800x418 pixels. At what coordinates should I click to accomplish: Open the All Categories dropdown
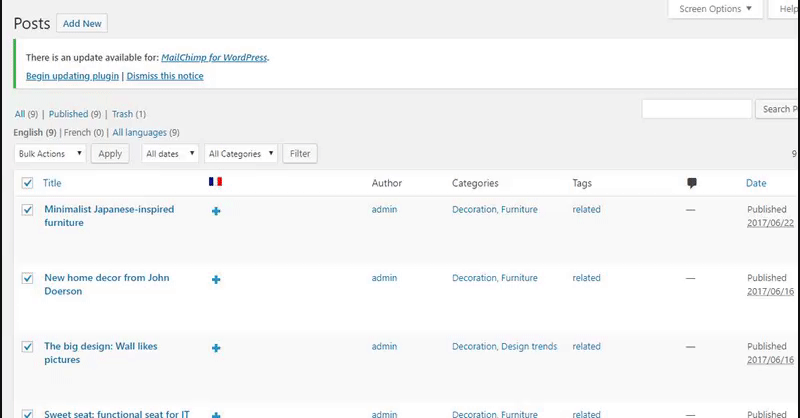click(241, 154)
